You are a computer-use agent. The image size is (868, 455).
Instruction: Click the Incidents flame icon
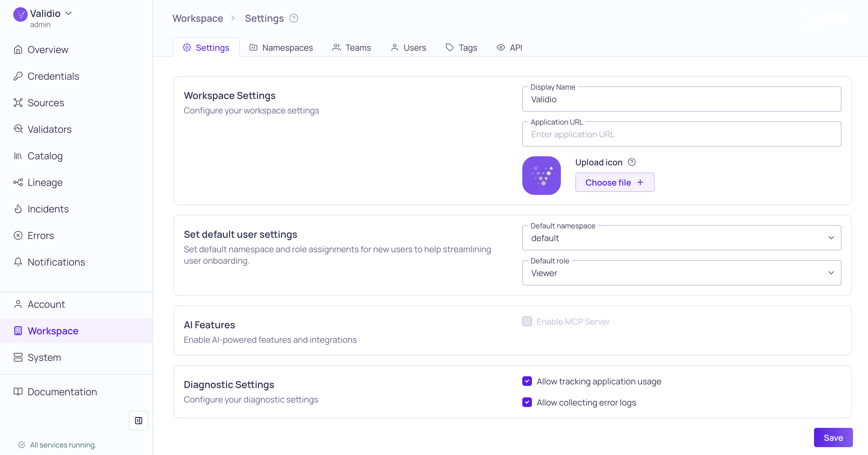click(x=18, y=209)
